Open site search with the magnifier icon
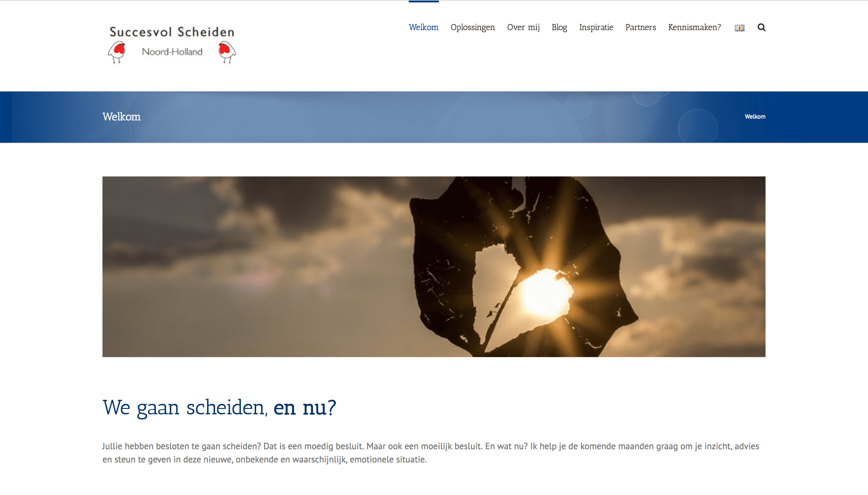 [762, 27]
